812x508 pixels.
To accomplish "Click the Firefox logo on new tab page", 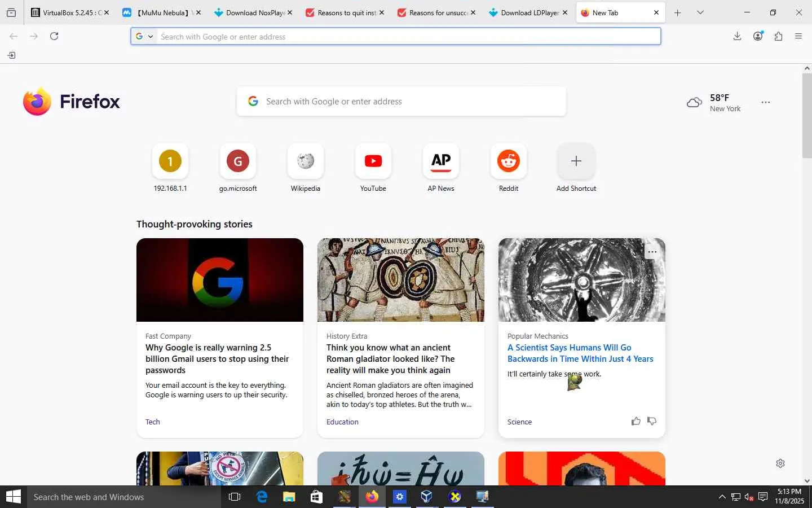I will tap(71, 102).
